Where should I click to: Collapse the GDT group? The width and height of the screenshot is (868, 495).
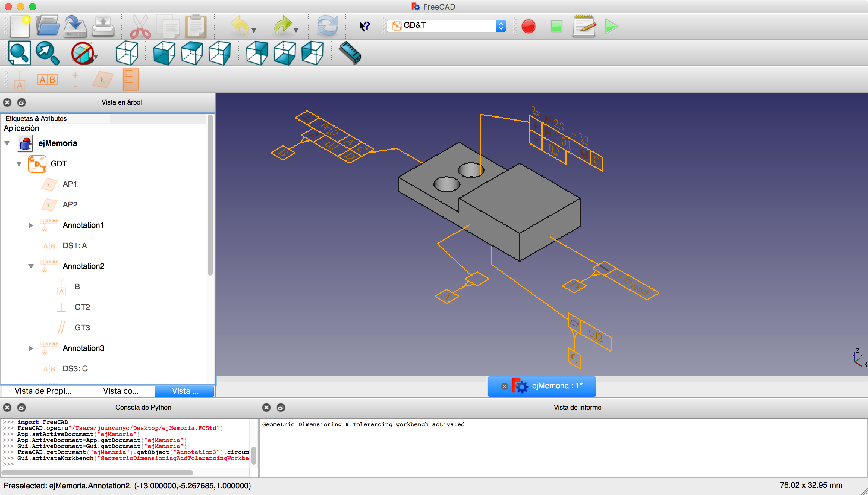(19, 164)
